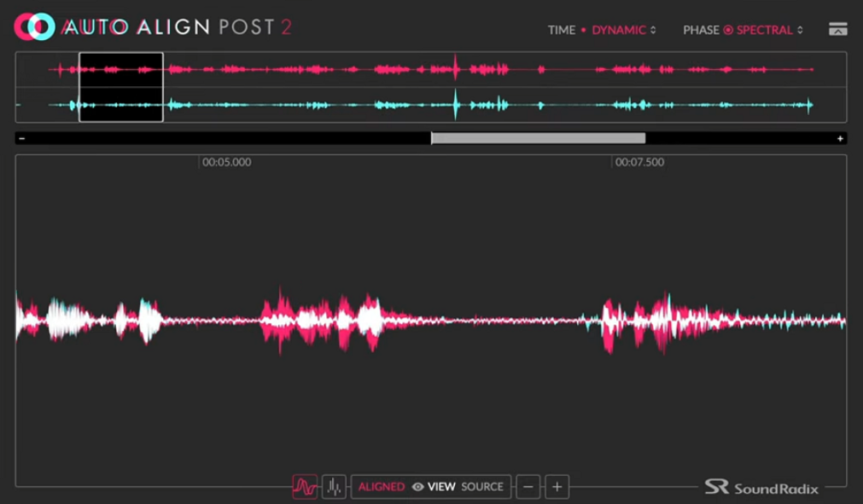Click the minus zoom out button at the bottom
The image size is (863, 504).
[528, 486]
